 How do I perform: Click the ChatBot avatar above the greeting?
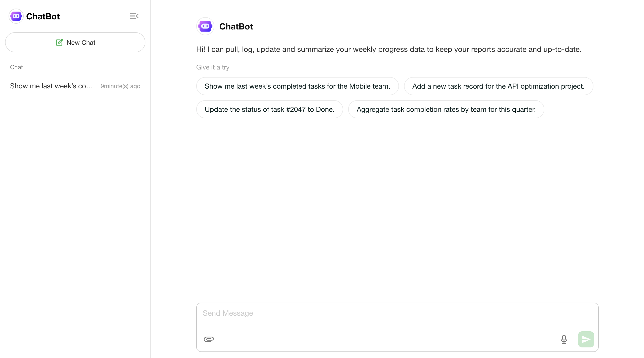click(x=205, y=26)
